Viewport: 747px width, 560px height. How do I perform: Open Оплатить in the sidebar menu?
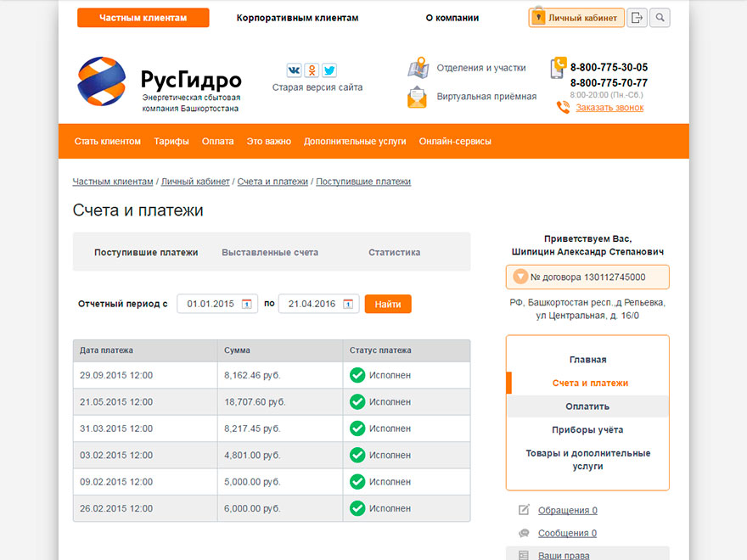[588, 406]
